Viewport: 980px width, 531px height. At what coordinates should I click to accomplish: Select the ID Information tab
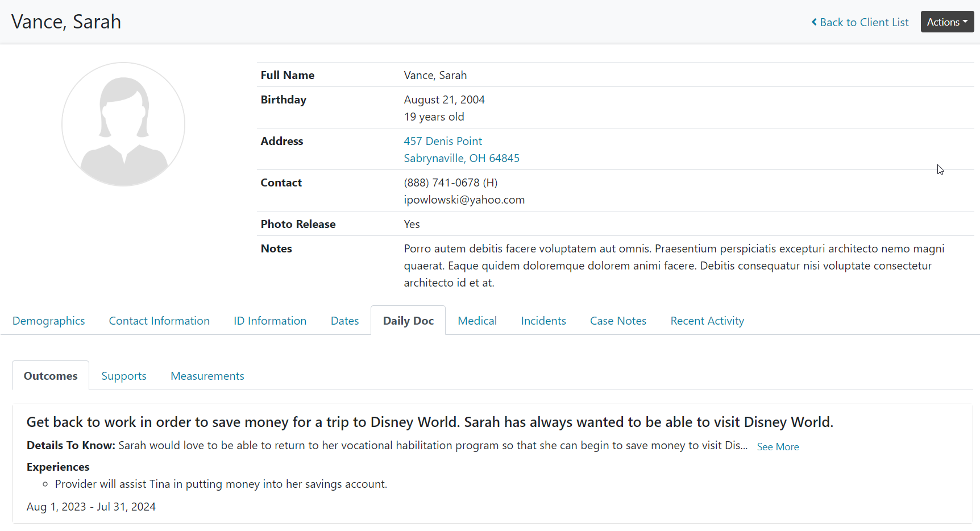pos(270,321)
